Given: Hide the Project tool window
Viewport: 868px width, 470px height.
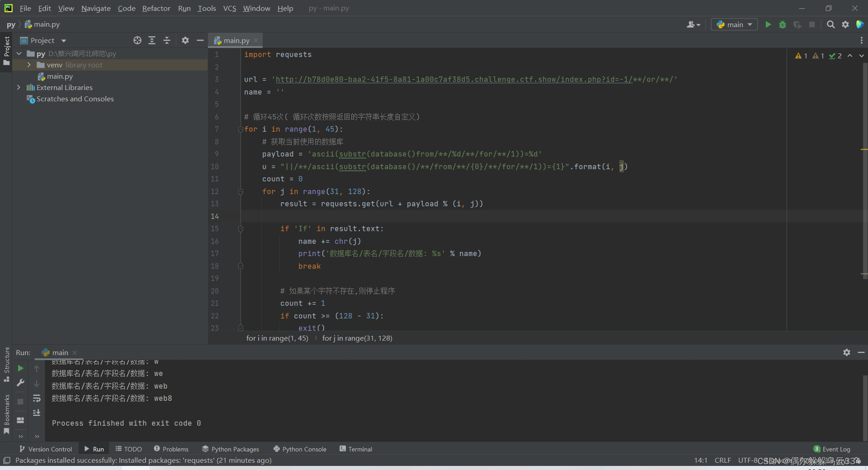Looking at the screenshot, I should click(x=200, y=40).
